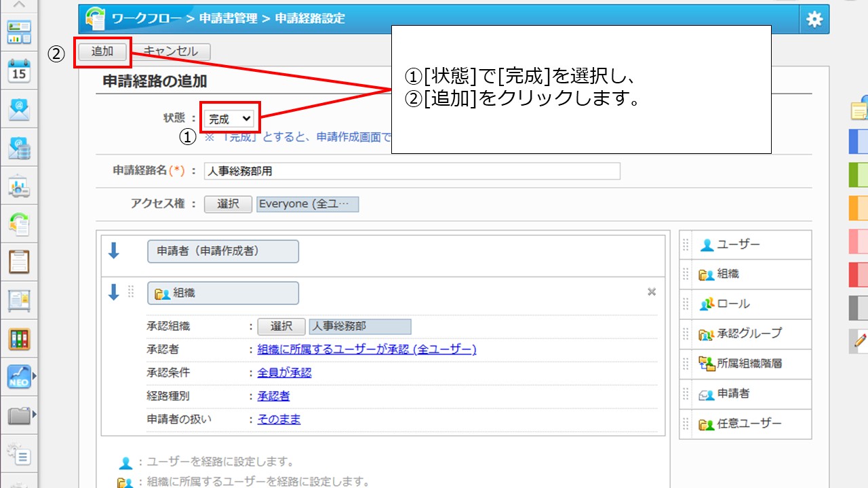Open the calendar icon in the left sidebar

click(x=19, y=70)
